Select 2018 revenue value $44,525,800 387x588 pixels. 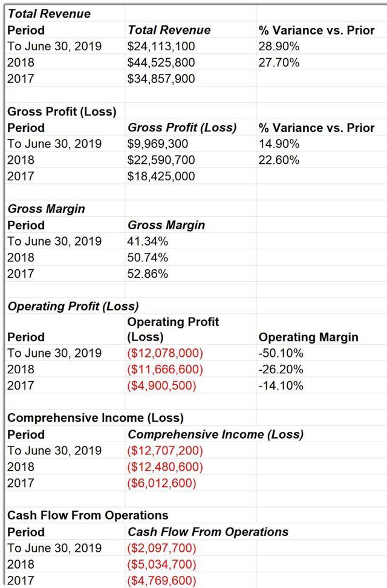click(x=161, y=62)
